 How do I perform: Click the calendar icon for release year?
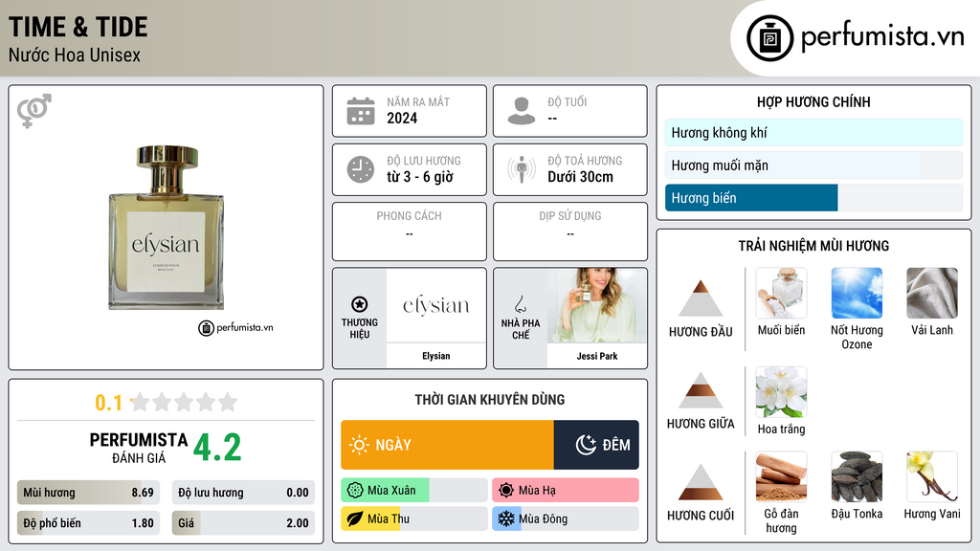pos(361,111)
